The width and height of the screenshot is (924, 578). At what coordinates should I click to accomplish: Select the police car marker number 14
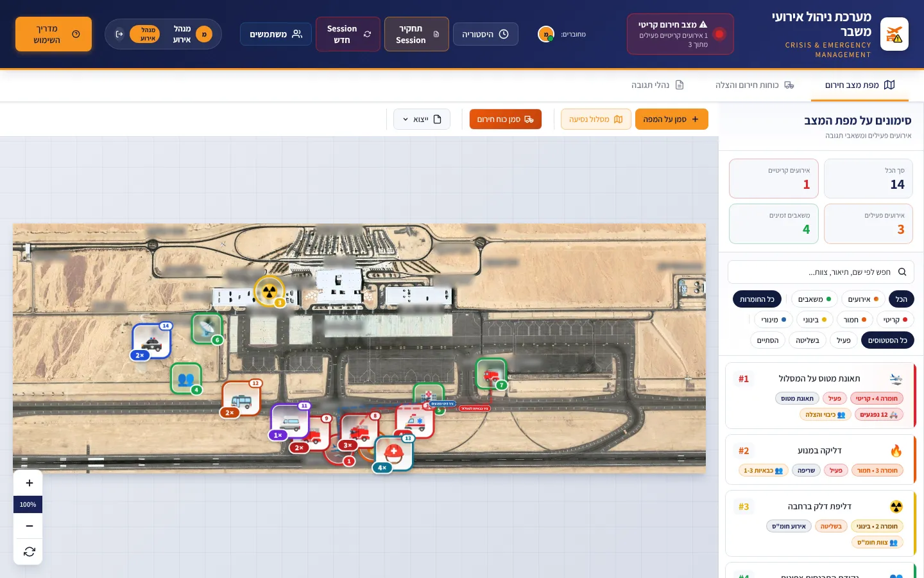point(151,341)
